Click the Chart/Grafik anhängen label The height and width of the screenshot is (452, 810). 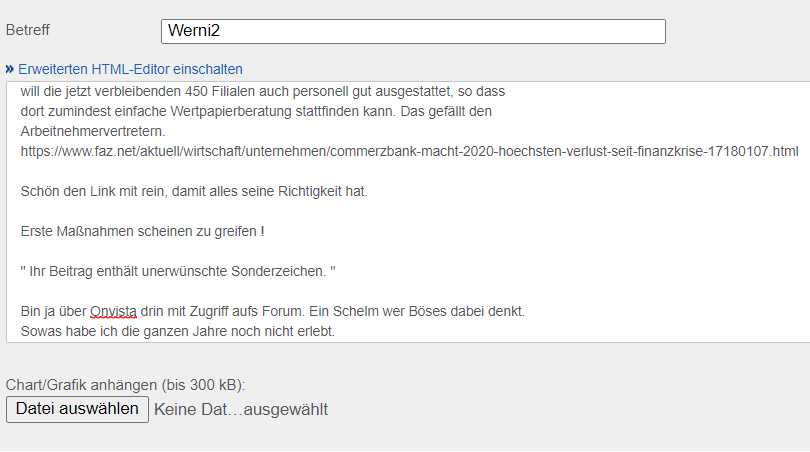pos(125,385)
